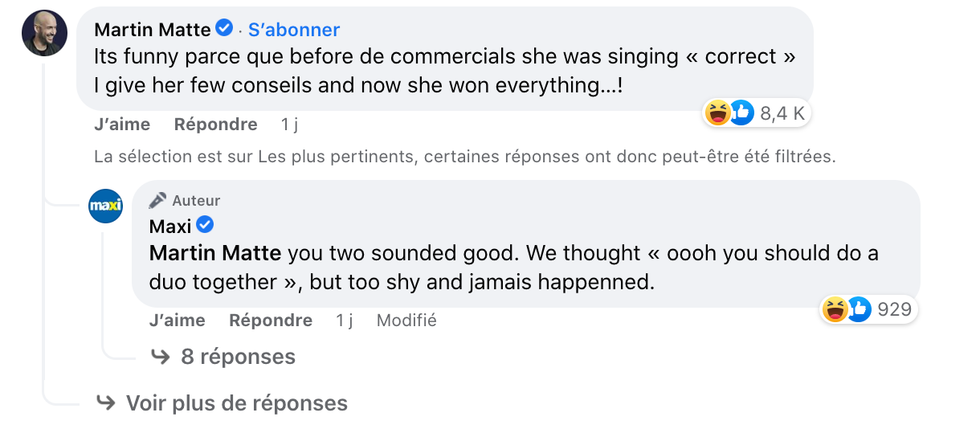Click the thumbs-up reaction on Maxi's reply

coord(859,309)
